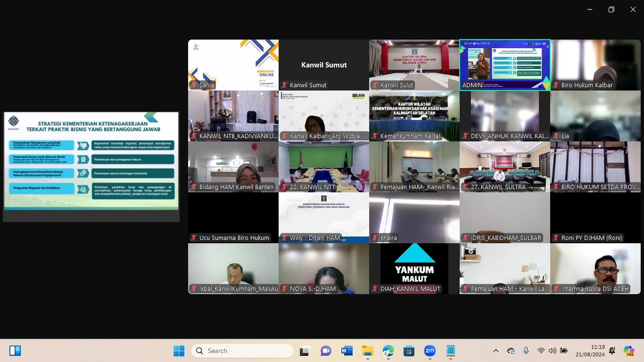The width and height of the screenshot is (644, 362).
Task: Select the ADMIN speaker video tile
Action: coord(504,65)
